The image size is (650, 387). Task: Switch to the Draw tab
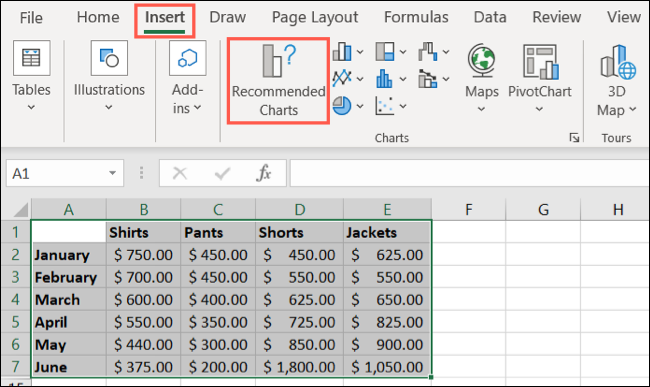coord(228,17)
